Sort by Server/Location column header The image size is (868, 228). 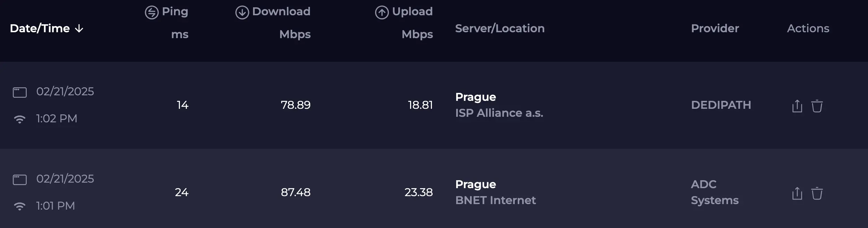tap(500, 28)
